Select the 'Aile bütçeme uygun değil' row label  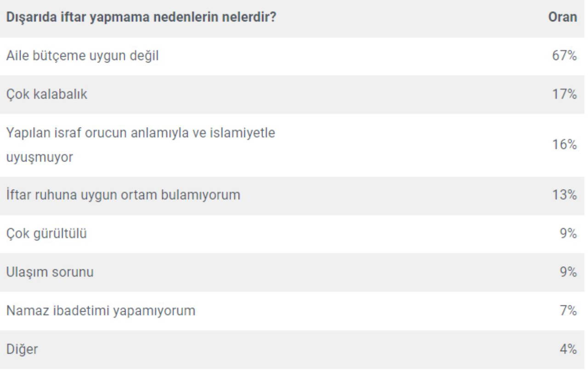tap(82, 56)
